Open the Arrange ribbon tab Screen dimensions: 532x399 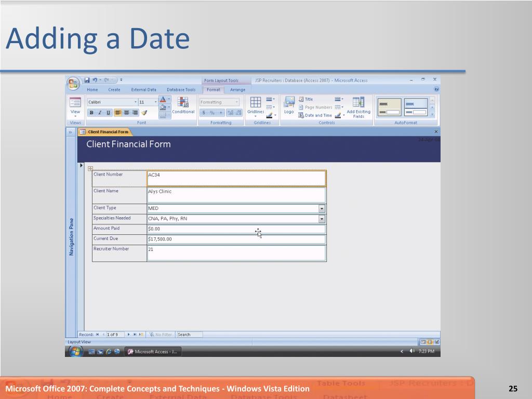tap(237, 89)
